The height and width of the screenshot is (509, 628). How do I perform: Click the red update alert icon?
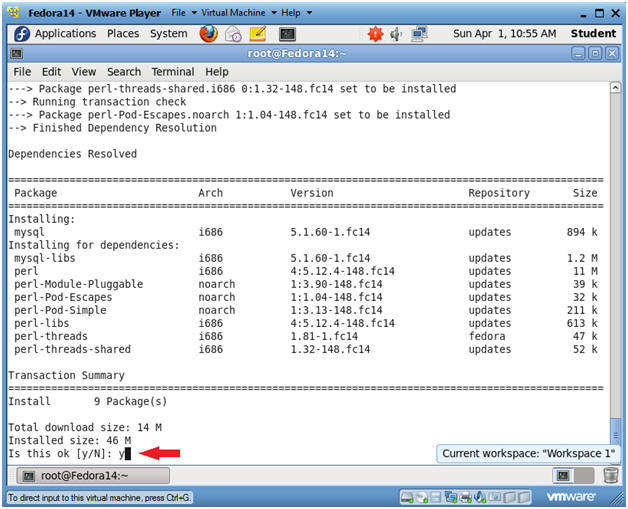tap(376, 34)
